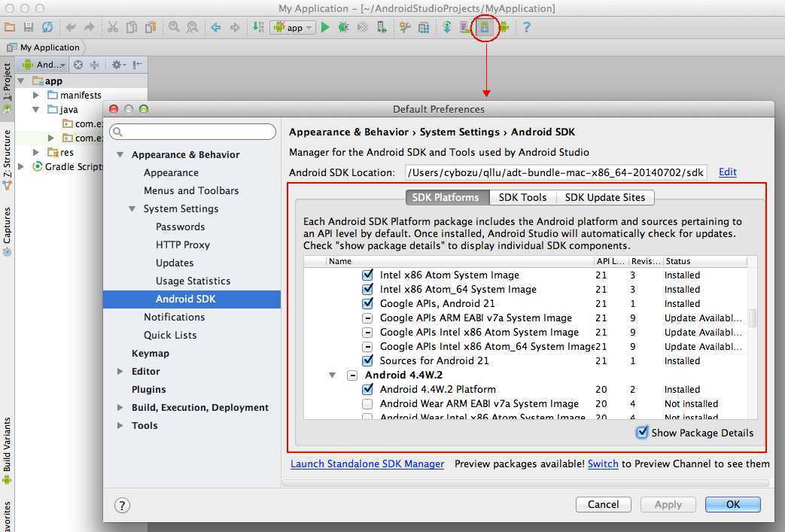
Task: Open the app run configuration dropdown
Action: pyautogui.click(x=293, y=28)
